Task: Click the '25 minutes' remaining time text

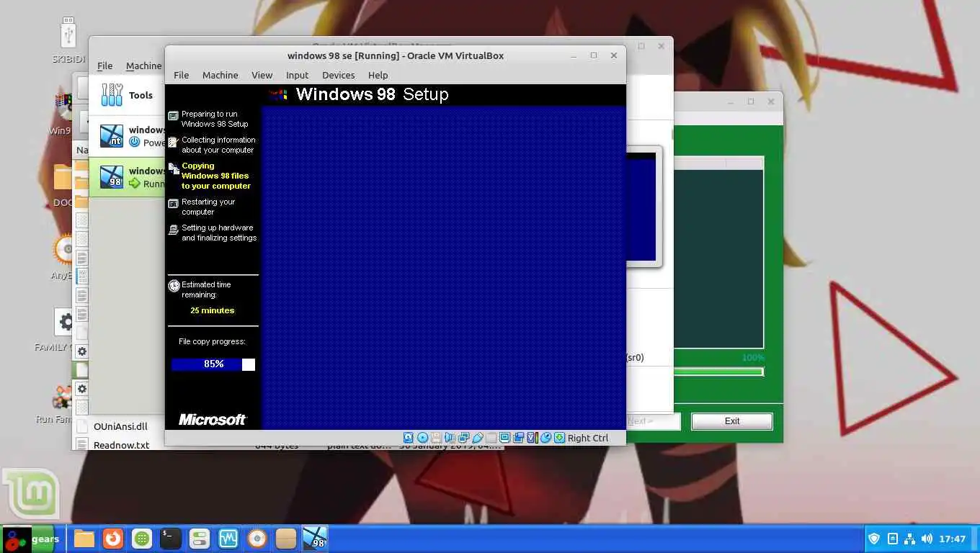Action: coord(212,310)
